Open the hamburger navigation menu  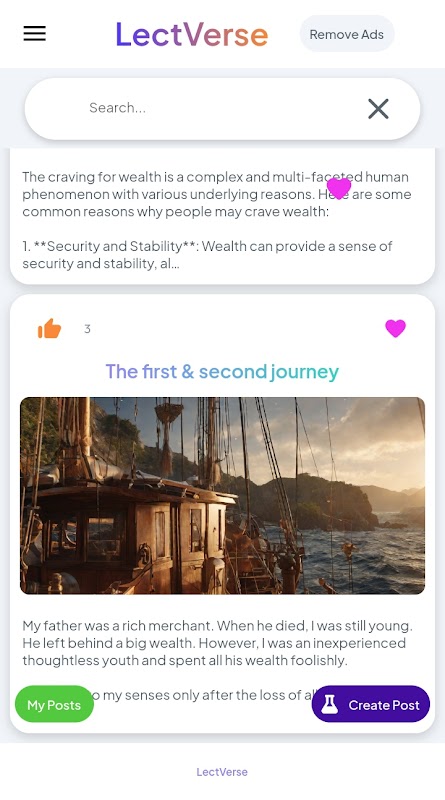click(35, 34)
